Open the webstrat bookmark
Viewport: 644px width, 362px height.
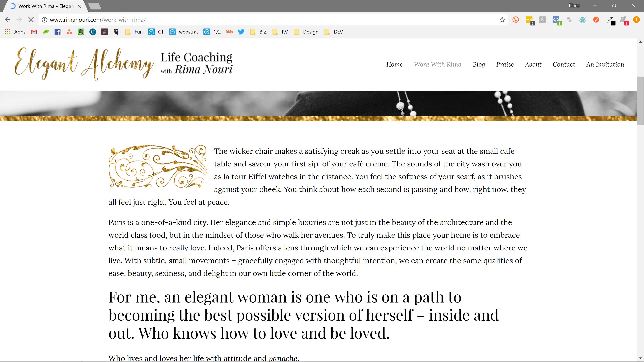click(184, 32)
